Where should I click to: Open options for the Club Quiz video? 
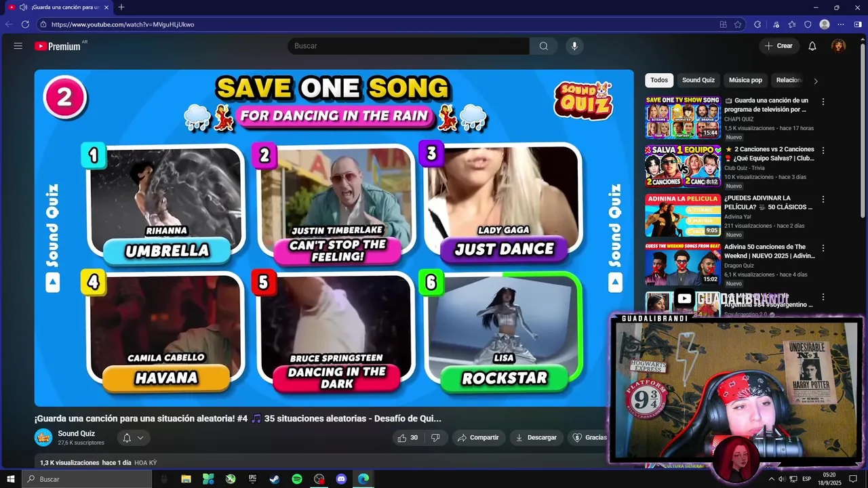point(823,150)
